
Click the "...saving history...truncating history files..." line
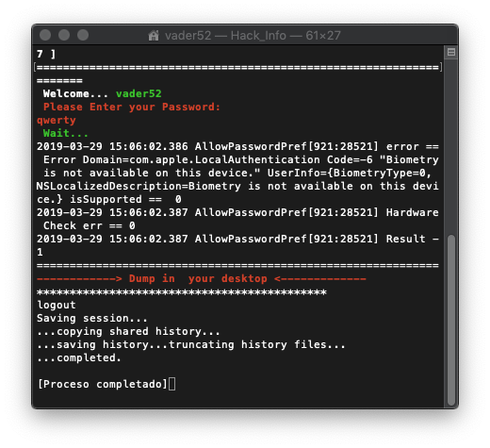pyautogui.click(x=191, y=344)
